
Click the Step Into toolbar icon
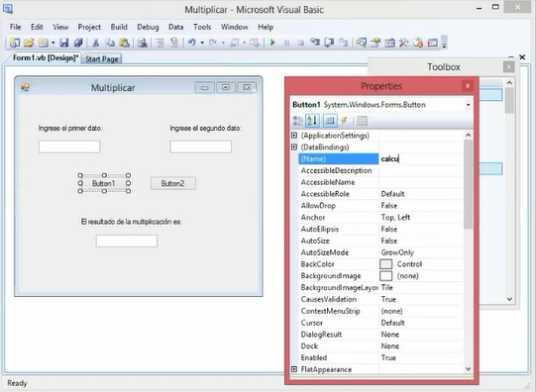coord(314,43)
